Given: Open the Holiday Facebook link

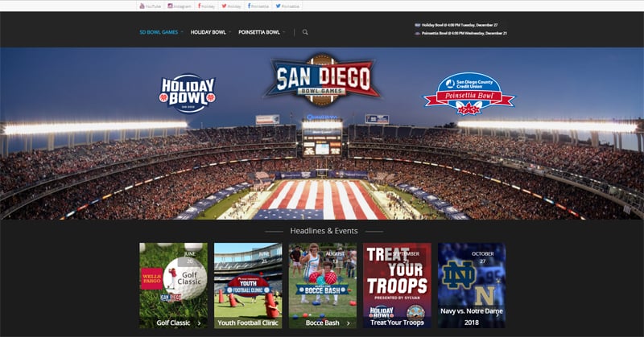Looking at the screenshot, I should (206, 6).
